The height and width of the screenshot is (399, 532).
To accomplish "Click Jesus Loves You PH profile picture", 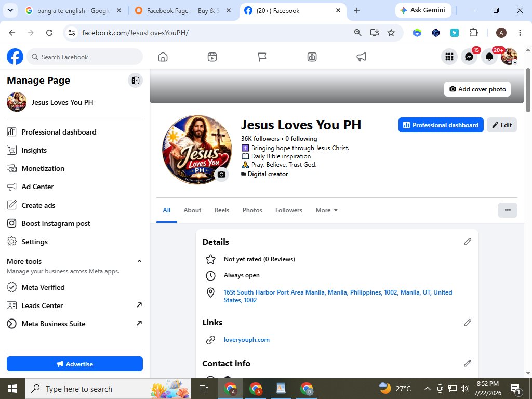I will [x=197, y=150].
